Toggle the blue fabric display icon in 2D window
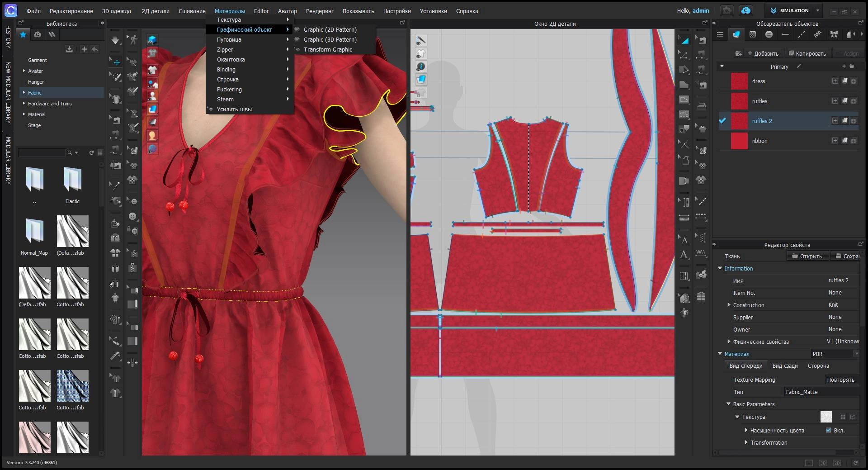Viewport: 868px width, 470px height. tap(421, 80)
